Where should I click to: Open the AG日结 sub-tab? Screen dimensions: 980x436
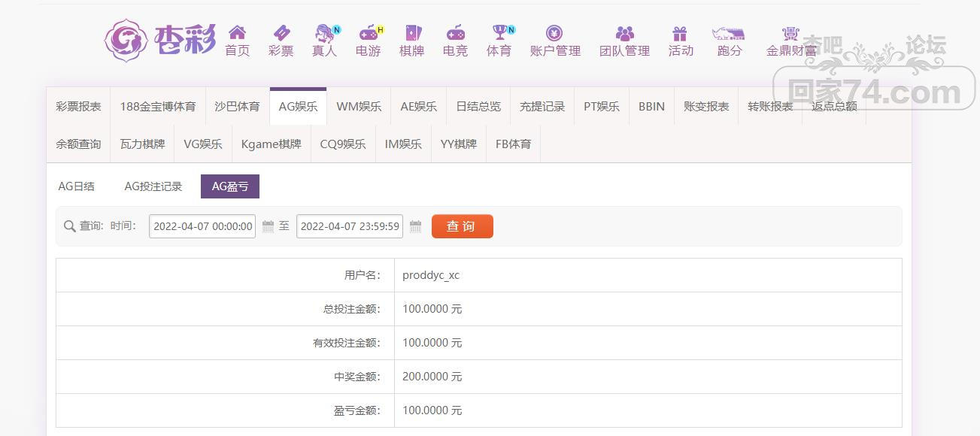tap(77, 186)
